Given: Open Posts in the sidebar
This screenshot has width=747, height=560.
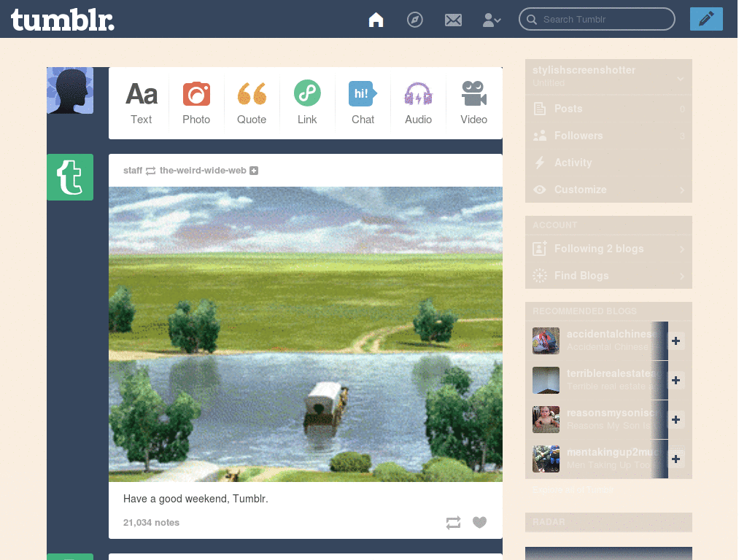Looking at the screenshot, I should click(608, 109).
